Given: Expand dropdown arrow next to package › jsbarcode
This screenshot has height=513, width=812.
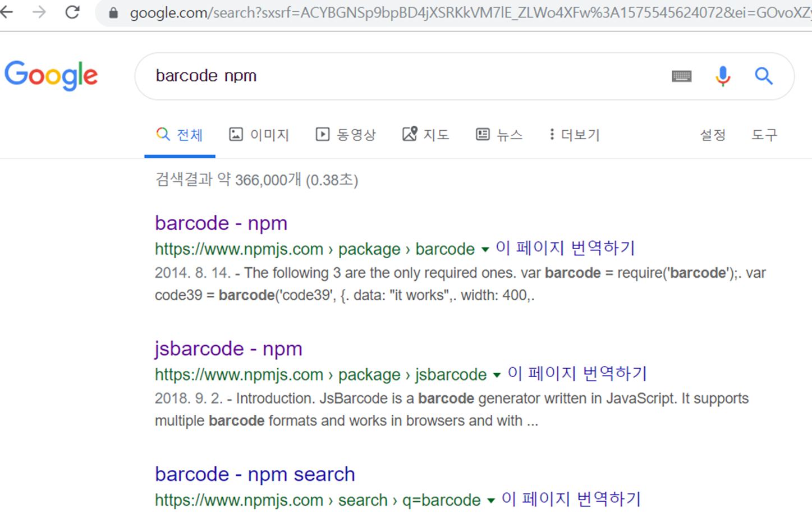Looking at the screenshot, I should (x=497, y=375).
